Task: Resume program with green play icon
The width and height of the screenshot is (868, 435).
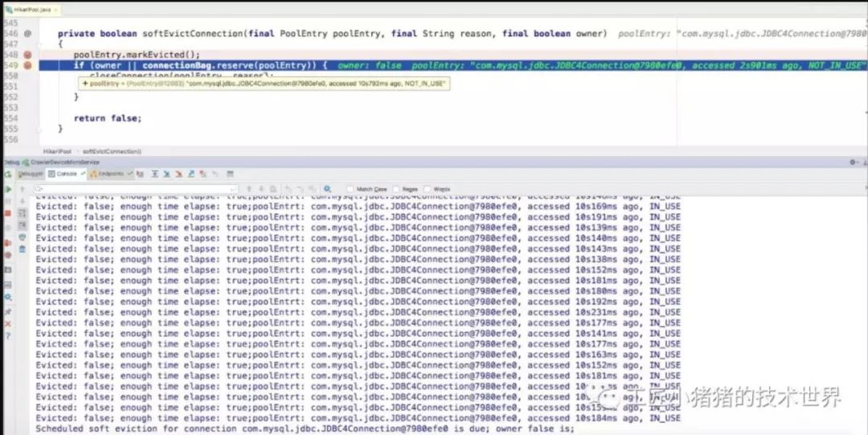Action: tap(8, 190)
